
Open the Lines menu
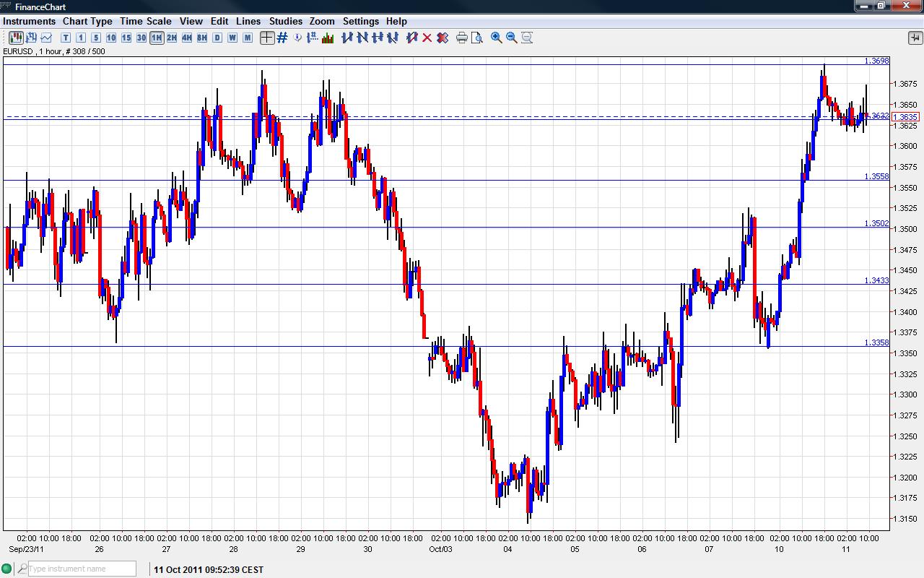tap(248, 21)
